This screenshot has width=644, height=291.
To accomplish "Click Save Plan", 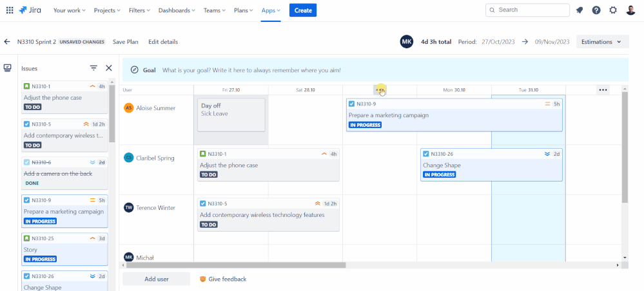I will click(x=126, y=42).
